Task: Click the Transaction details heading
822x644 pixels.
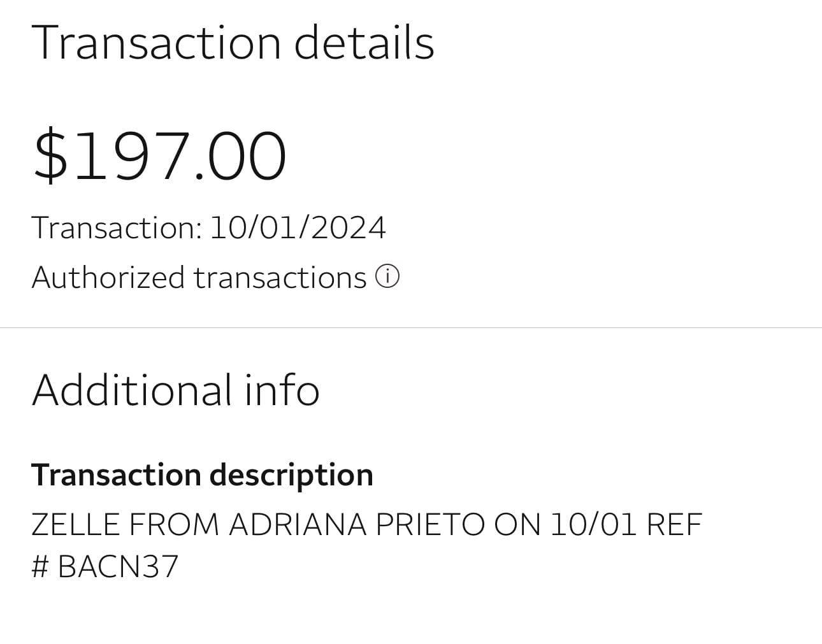Action: 233,43
